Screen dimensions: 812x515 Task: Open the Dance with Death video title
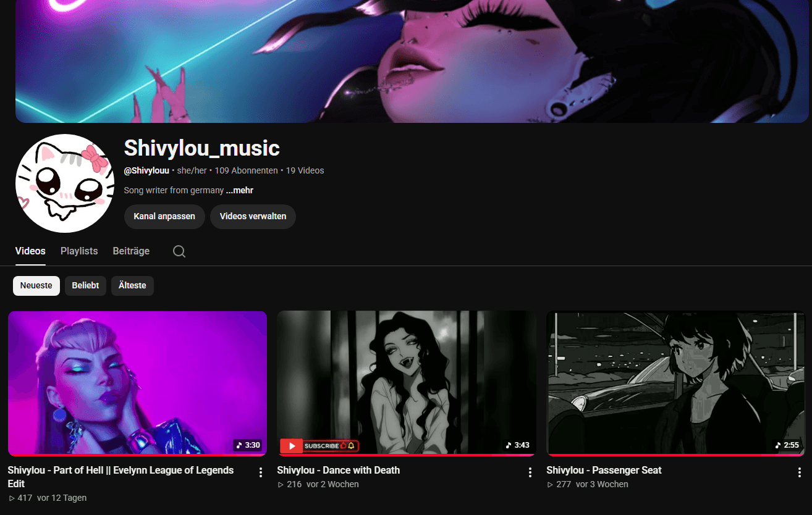point(339,471)
